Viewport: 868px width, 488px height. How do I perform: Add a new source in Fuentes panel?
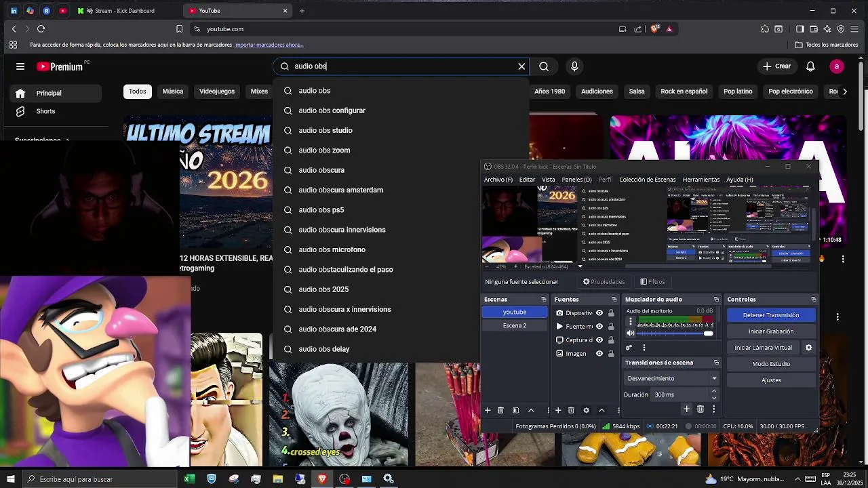[x=558, y=410]
